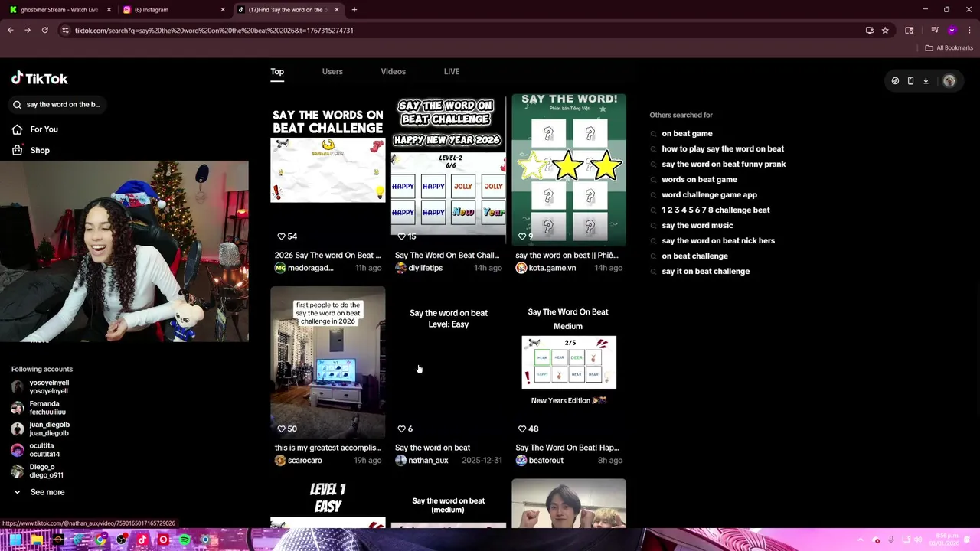Open the New Years Edition Medium video
Screen dimensions: 980x551
569,363
